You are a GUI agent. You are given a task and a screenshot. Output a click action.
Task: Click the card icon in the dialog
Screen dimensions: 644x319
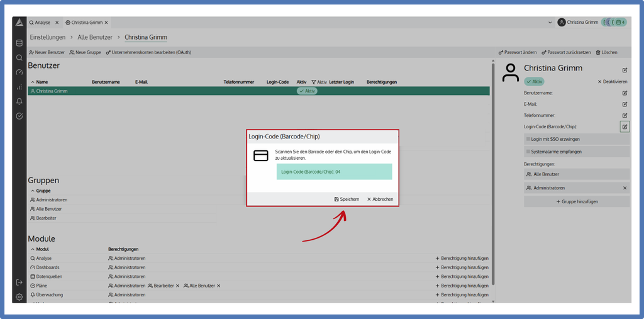pos(261,155)
